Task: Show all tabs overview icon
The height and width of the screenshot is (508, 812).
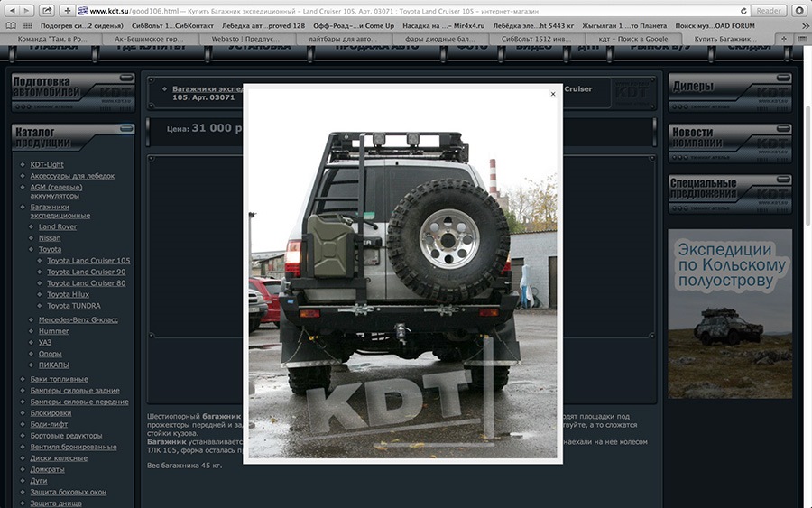Action: [x=802, y=39]
